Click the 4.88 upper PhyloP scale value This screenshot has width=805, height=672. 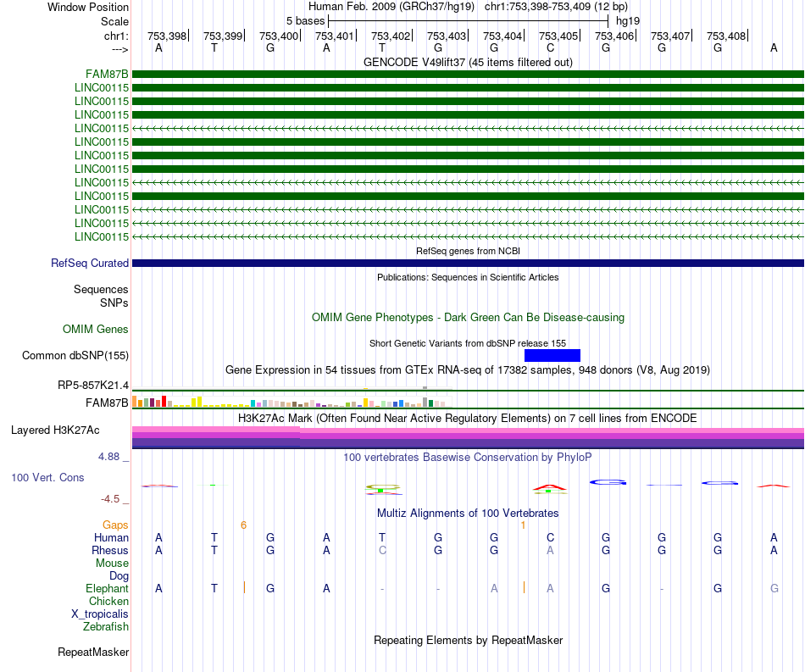[x=108, y=457]
